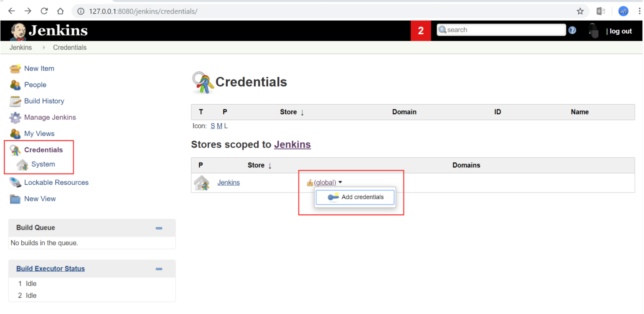This screenshot has height=314, width=644.
Task: Click the Manage Jenkins gear icon
Action: point(15,117)
